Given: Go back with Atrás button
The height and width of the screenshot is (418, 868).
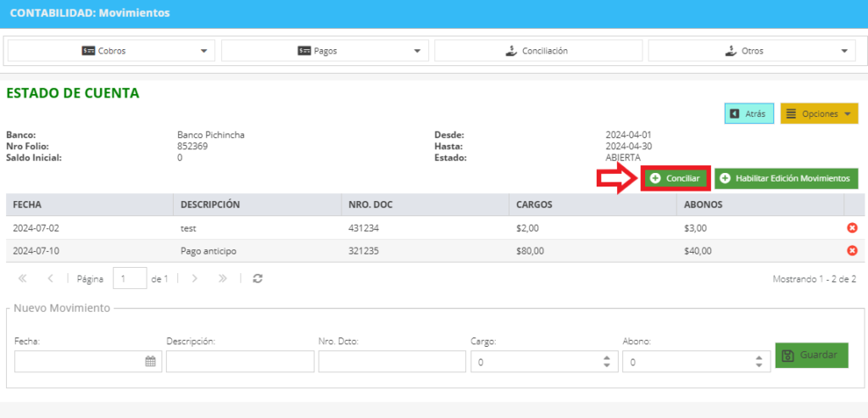Looking at the screenshot, I should [749, 114].
